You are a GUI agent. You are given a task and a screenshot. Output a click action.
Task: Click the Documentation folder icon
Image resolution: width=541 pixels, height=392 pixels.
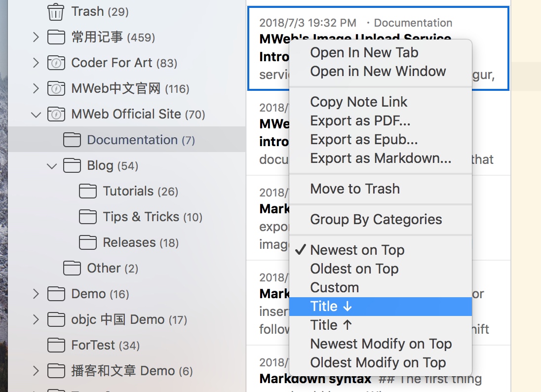(72, 140)
